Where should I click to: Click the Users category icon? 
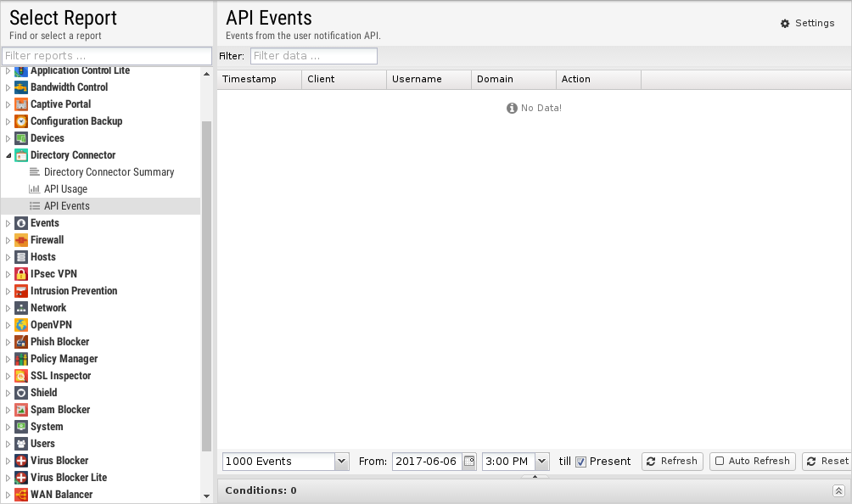click(x=20, y=444)
